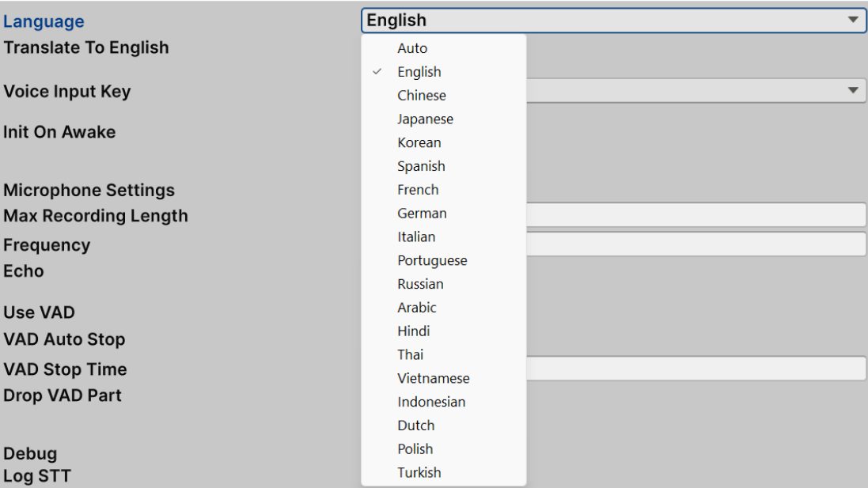
Task: Choose Korean in the open dropdown
Action: [x=419, y=142]
